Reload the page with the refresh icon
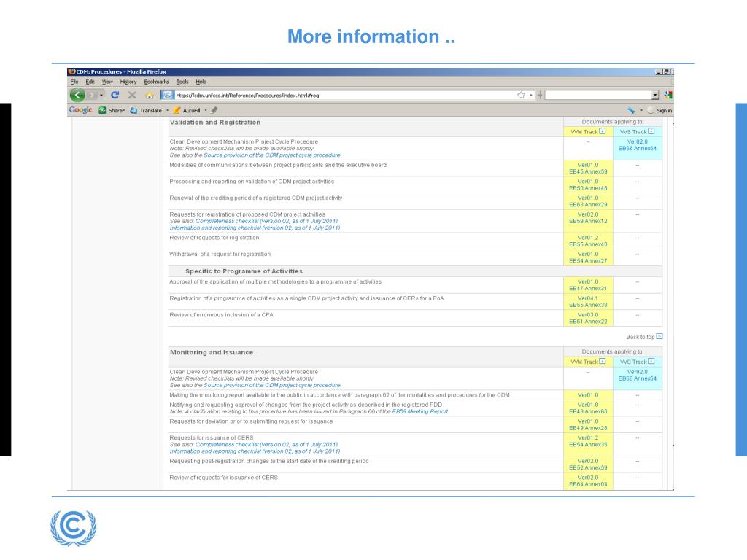 (115, 96)
